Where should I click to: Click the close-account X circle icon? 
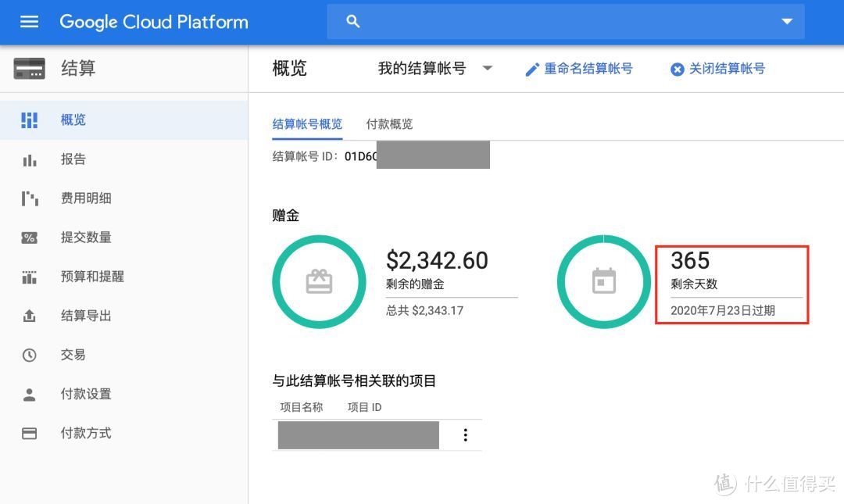[x=677, y=70]
